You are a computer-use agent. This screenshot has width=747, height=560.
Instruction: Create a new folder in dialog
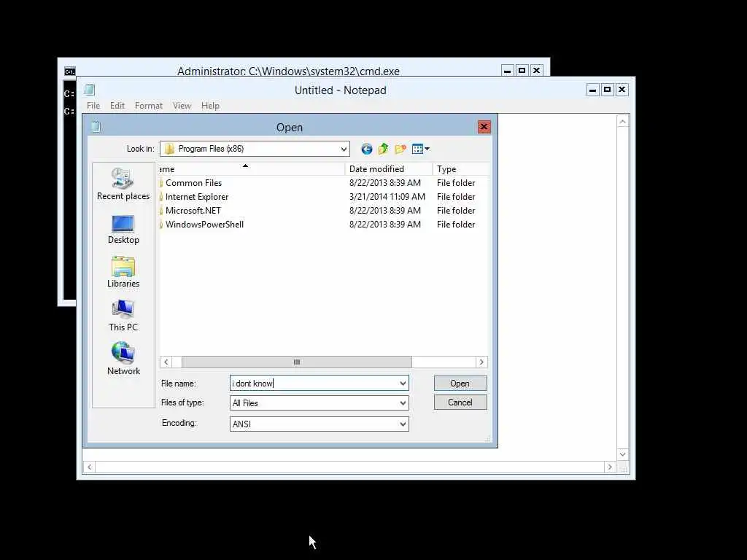click(400, 149)
